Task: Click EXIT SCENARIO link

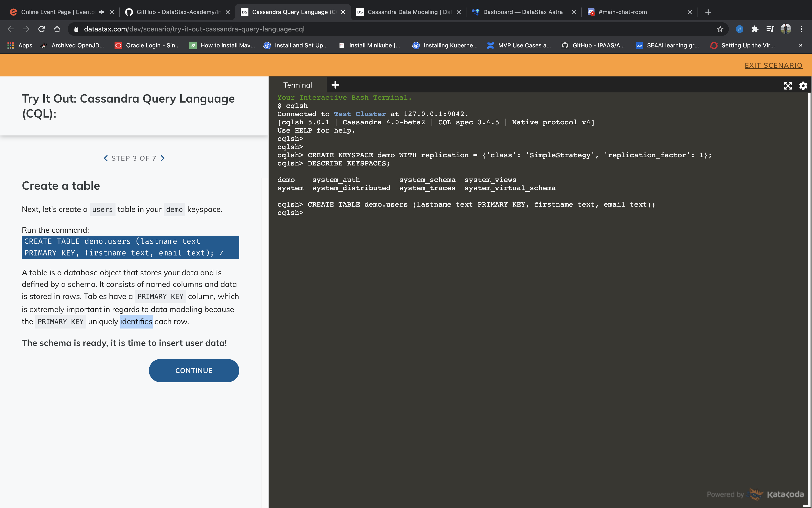Action: pos(773,66)
